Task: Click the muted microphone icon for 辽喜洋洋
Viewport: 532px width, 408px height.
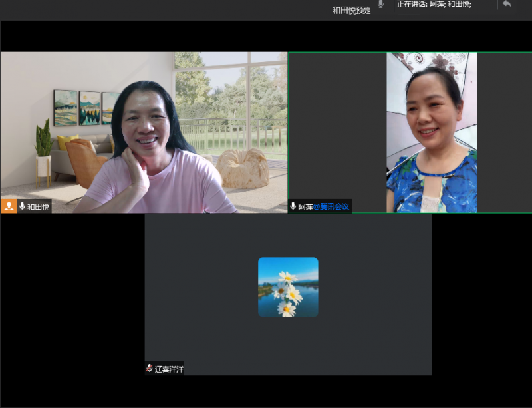Action: point(150,368)
